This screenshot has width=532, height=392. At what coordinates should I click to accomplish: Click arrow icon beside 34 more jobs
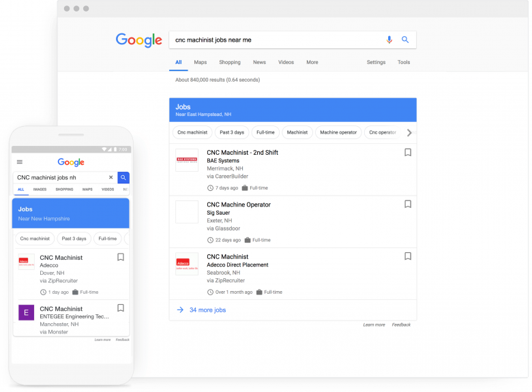[x=180, y=310]
